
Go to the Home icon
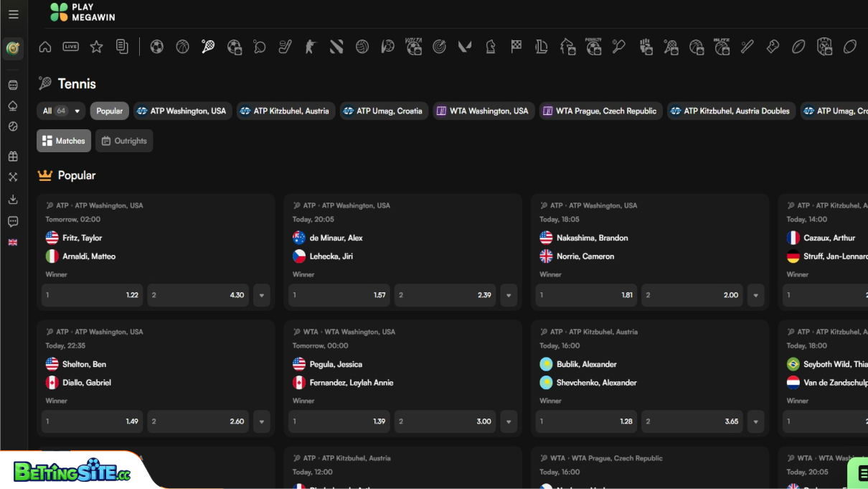[x=45, y=47]
